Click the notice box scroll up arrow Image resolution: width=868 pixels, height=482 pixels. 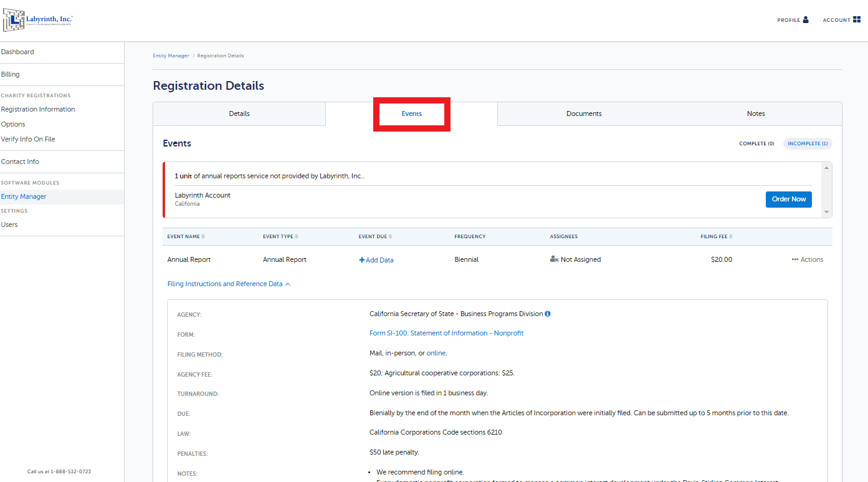[827, 168]
